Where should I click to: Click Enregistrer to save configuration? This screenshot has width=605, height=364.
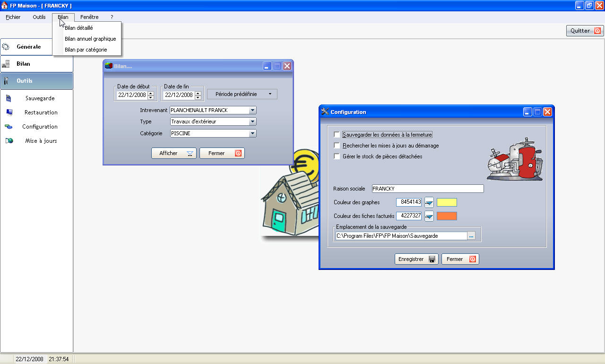pyautogui.click(x=416, y=259)
